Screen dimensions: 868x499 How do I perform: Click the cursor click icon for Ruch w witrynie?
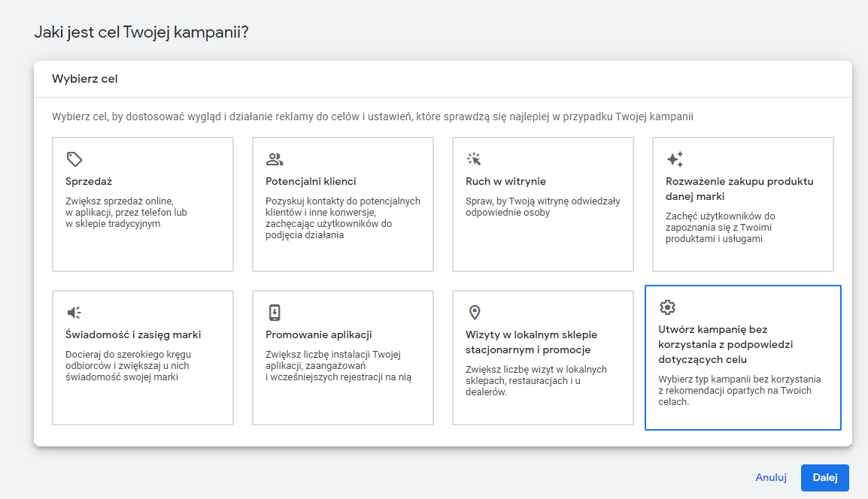(x=474, y=159)
